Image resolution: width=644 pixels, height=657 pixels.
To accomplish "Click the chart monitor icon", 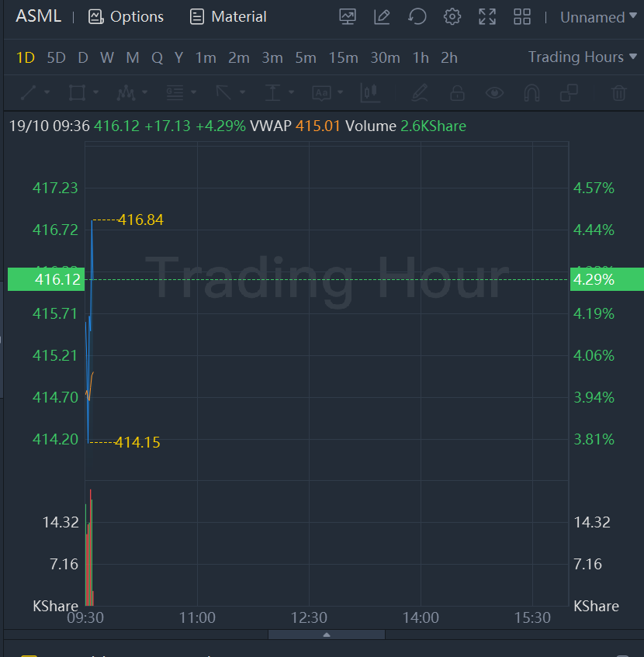I will [x=348, y=16].
